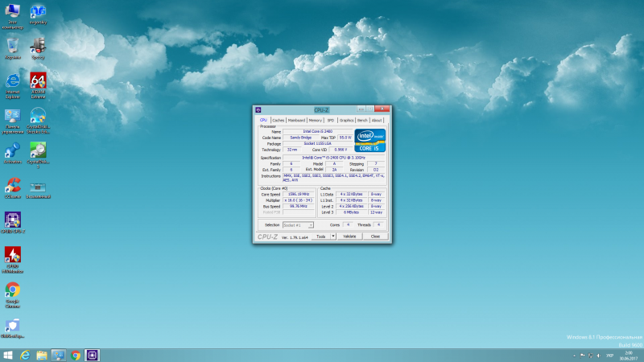Launch Internet Explorer from the taskbar
The width and height of the screenshot is (644, 362).
[25, 355]
